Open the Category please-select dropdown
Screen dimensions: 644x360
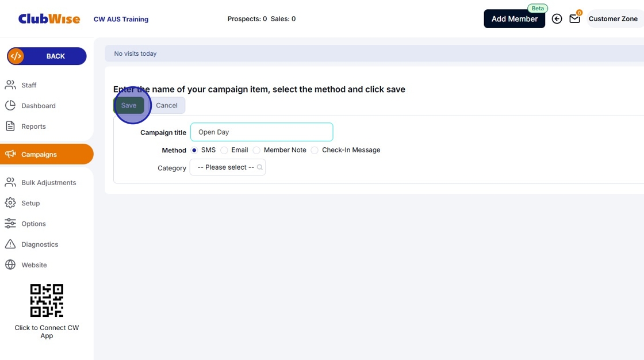click(228, 167)
